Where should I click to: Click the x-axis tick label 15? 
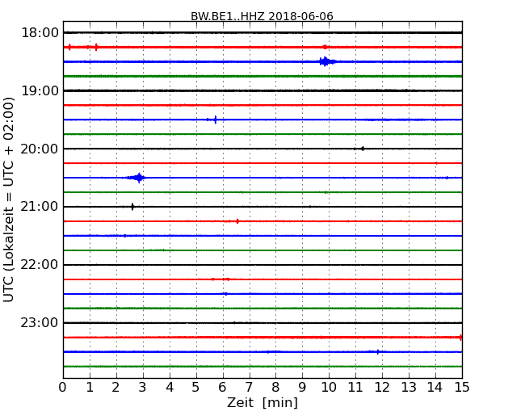click(462, 387)
